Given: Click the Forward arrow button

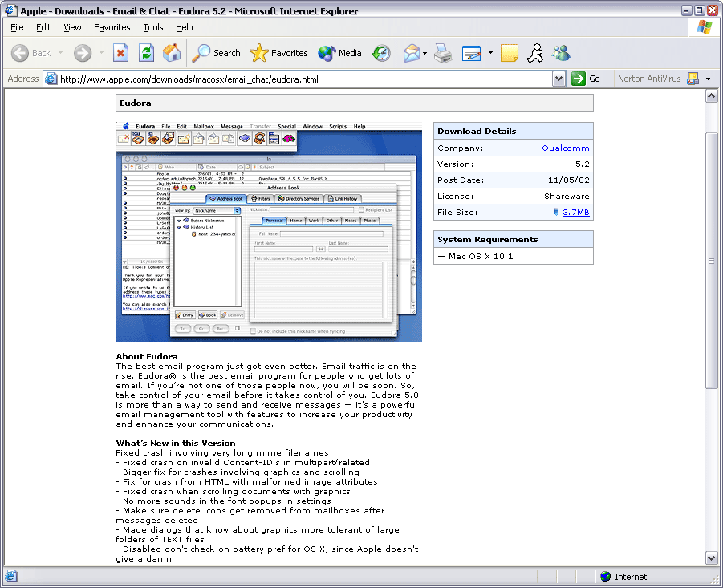Looking at the screenshot, I should 83,53.
